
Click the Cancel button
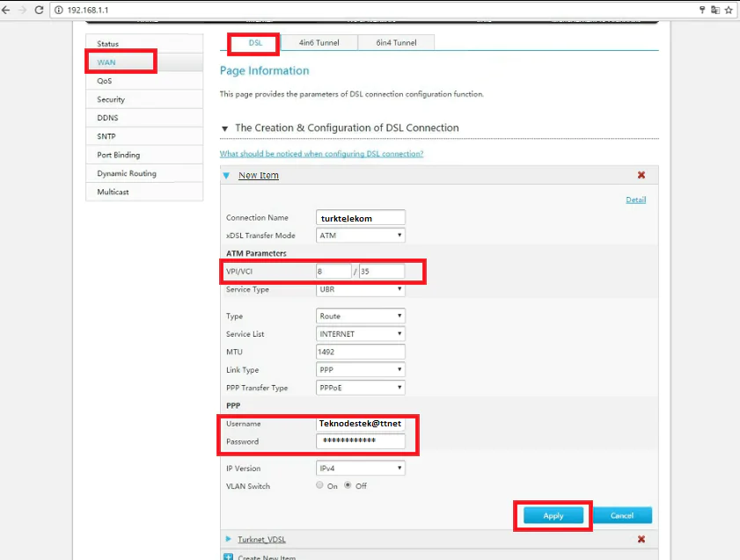(622, 515)
